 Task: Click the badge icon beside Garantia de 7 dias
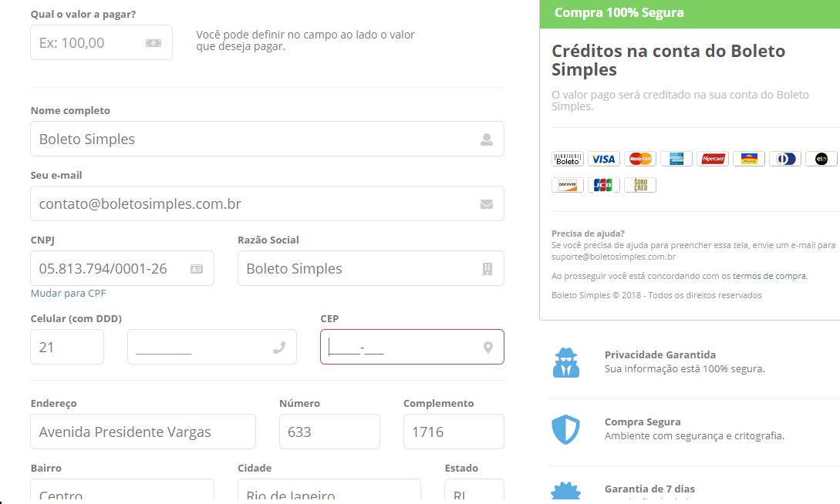click(x=565, y=491)
